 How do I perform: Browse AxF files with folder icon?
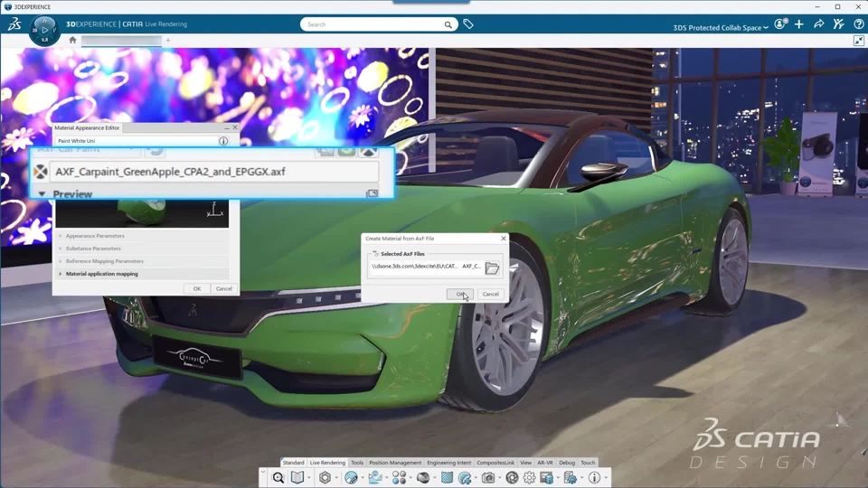pos(492,268)
